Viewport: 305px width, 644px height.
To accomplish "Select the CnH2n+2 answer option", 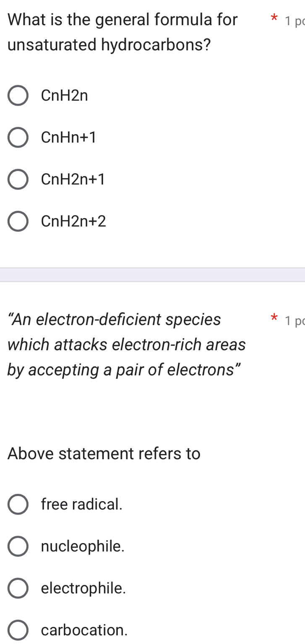I will point(18,221).
